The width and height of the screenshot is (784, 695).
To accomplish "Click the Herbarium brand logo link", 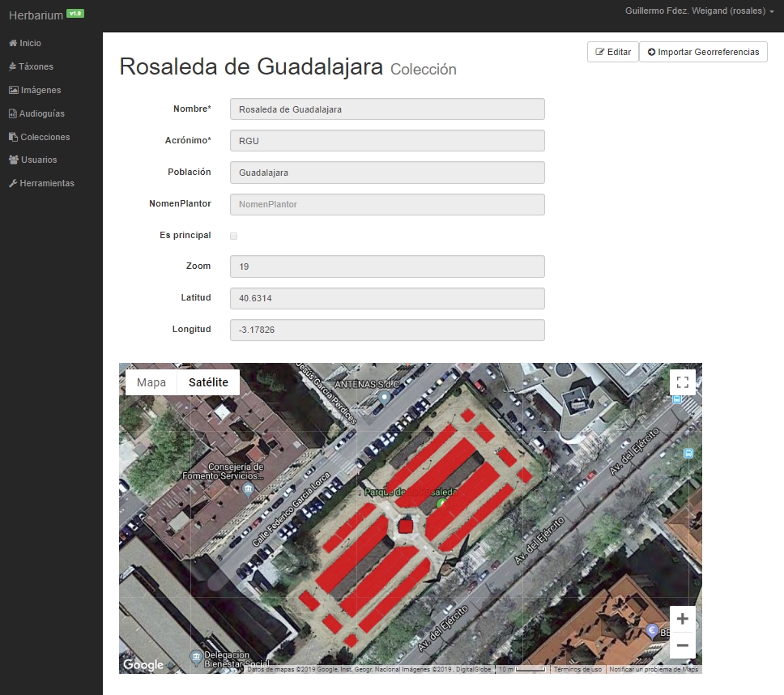I will pyautogui.click(x=36, y=15).
